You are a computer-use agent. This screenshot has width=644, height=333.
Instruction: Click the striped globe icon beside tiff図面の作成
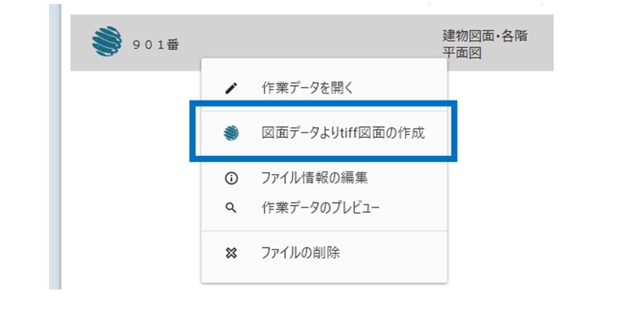(231, 133)
